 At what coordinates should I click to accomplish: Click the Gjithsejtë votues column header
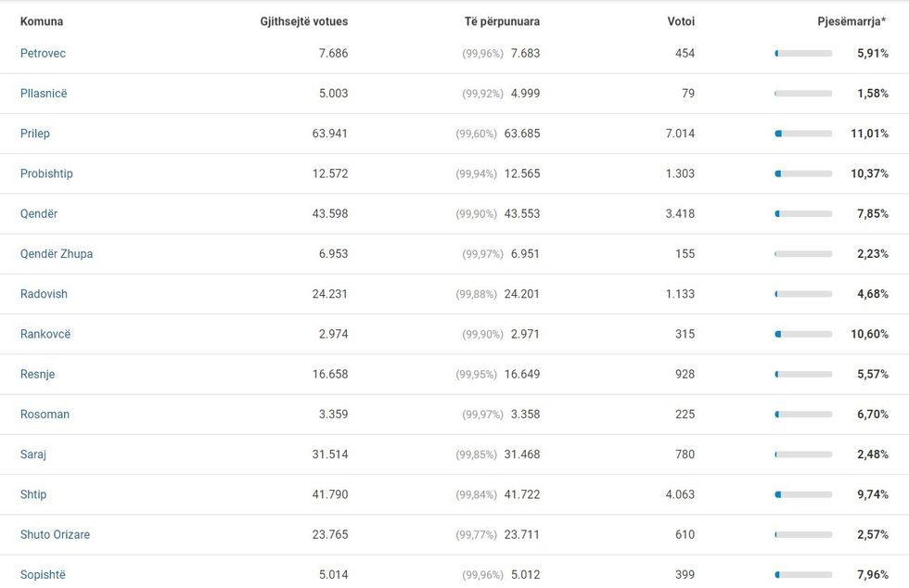[303, 21]
